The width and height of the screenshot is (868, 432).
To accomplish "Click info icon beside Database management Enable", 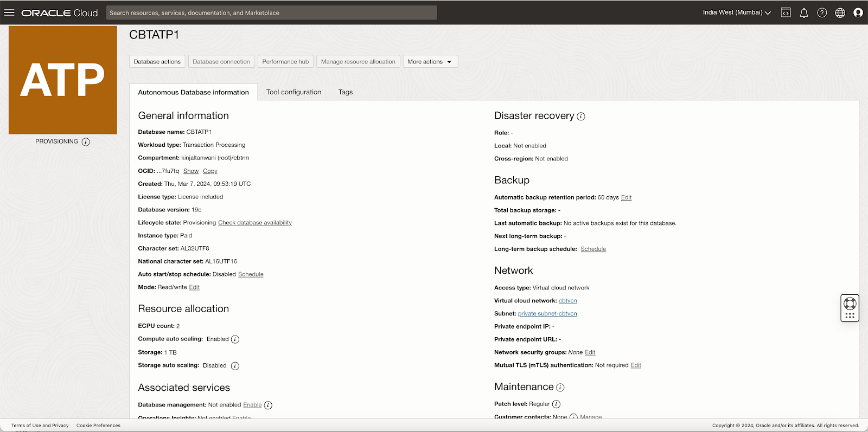I will pos(268,405).
